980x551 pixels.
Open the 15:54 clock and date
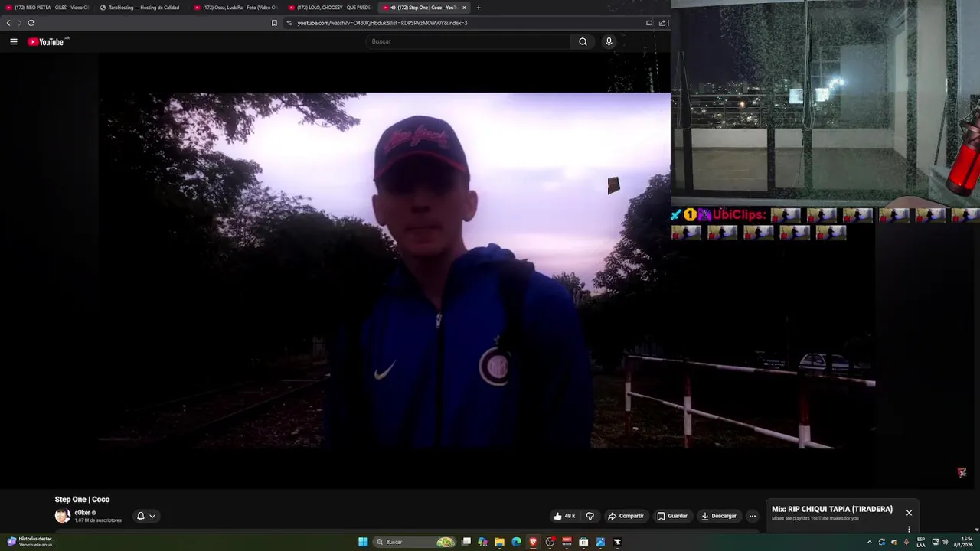[x=962, y=542]
